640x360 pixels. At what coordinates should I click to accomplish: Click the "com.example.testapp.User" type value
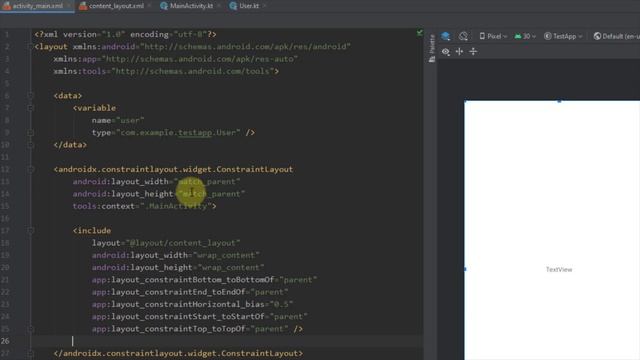178,133
